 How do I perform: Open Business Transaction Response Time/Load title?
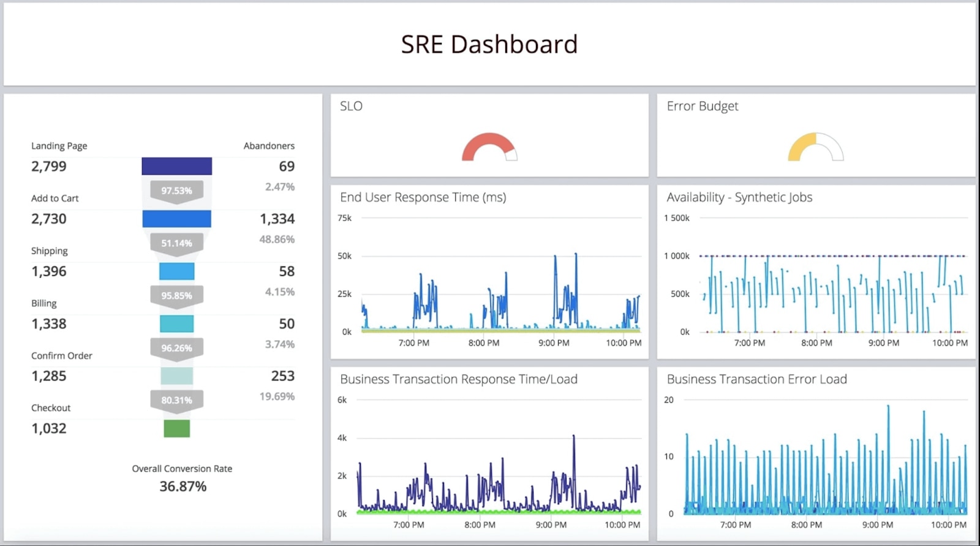pyautogui.click(x=459, y=379)
